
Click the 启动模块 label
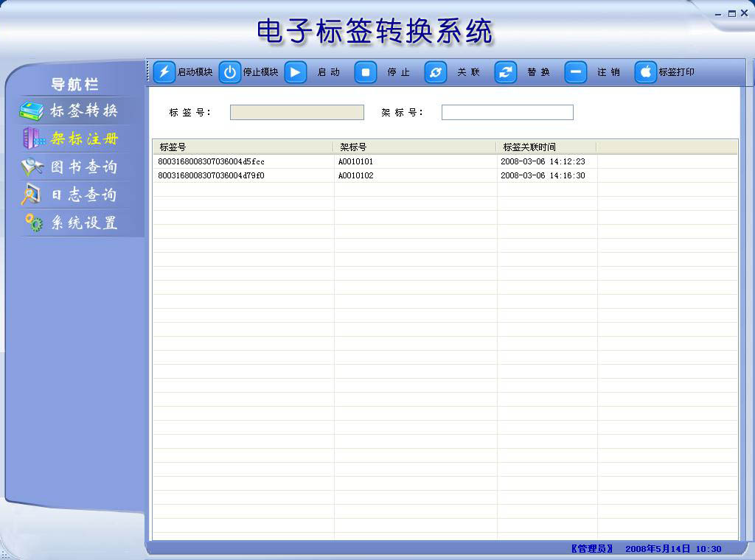[195, 72]
